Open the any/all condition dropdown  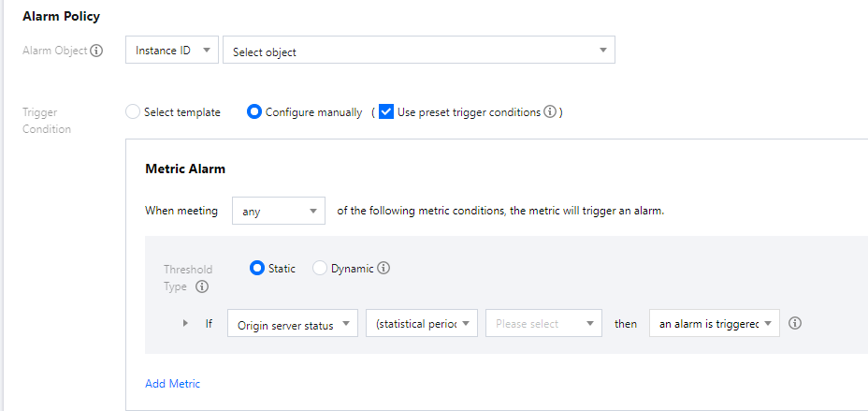pos(278,212)
